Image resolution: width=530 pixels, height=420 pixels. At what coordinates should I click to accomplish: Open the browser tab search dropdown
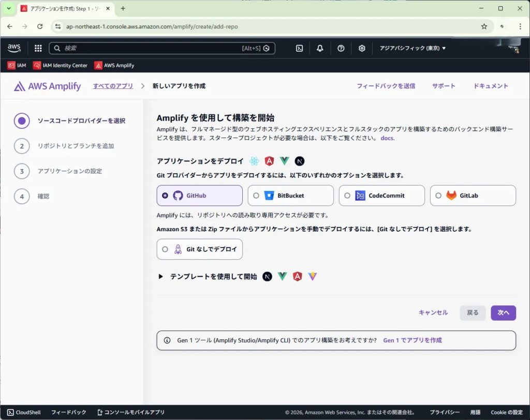(x=8, y=8)
